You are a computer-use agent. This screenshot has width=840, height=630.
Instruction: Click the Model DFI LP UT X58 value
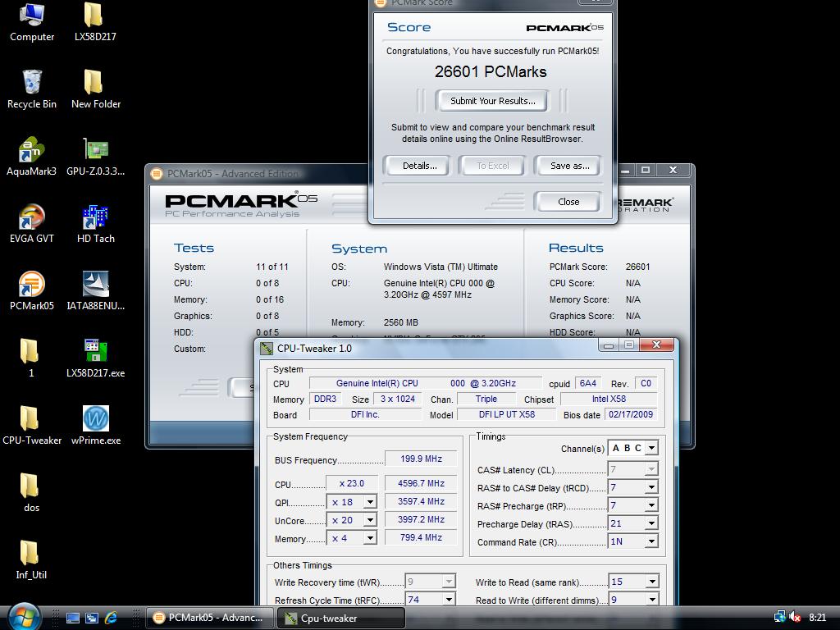(x=507, y=414)
